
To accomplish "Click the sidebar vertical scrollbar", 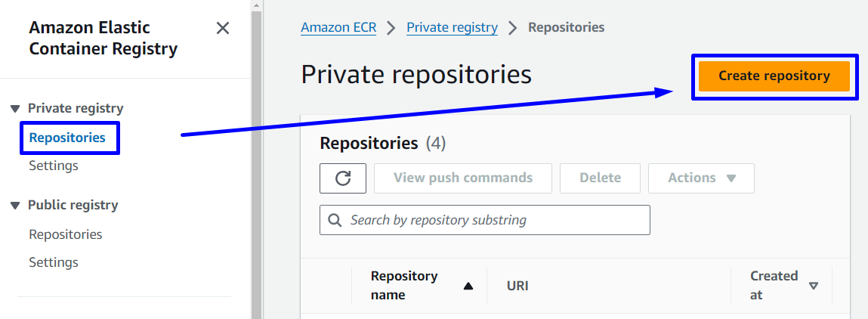I will click(257, 151).
